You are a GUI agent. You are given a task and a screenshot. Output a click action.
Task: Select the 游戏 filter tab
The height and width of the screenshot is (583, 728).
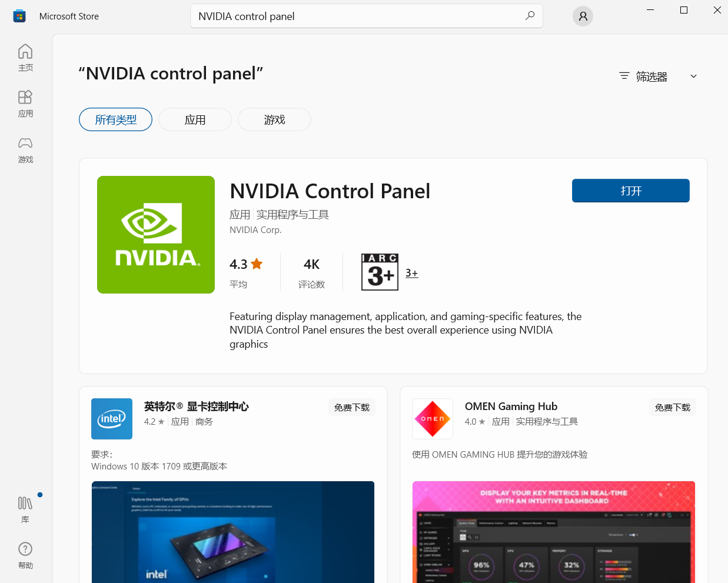click(x=274, y=119)
